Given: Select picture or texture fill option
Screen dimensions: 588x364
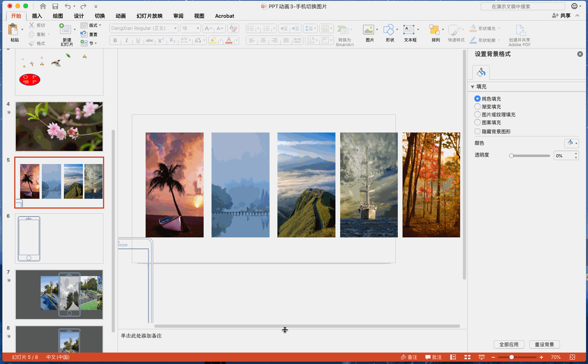Looking at the screenshot, I should click(478, 114).
